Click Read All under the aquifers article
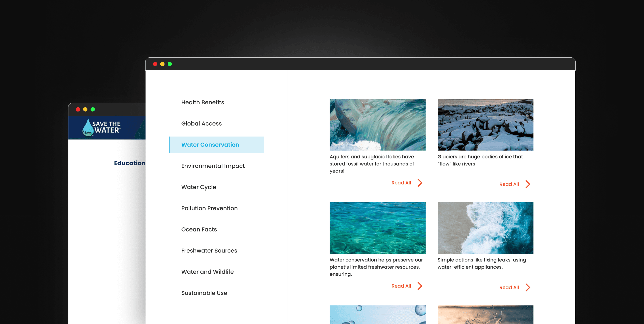The height and width of the screenshot is (324, 644). 401,183
